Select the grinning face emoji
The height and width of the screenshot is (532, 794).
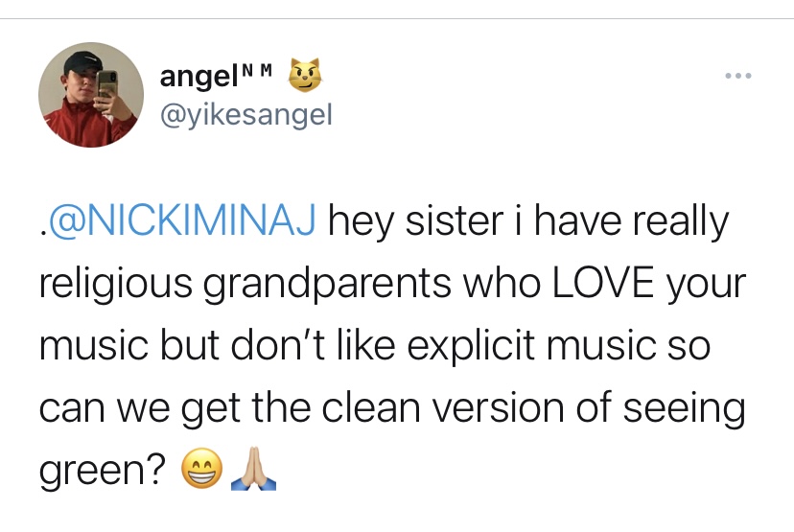pyautogui.click(x=201, y=468)
